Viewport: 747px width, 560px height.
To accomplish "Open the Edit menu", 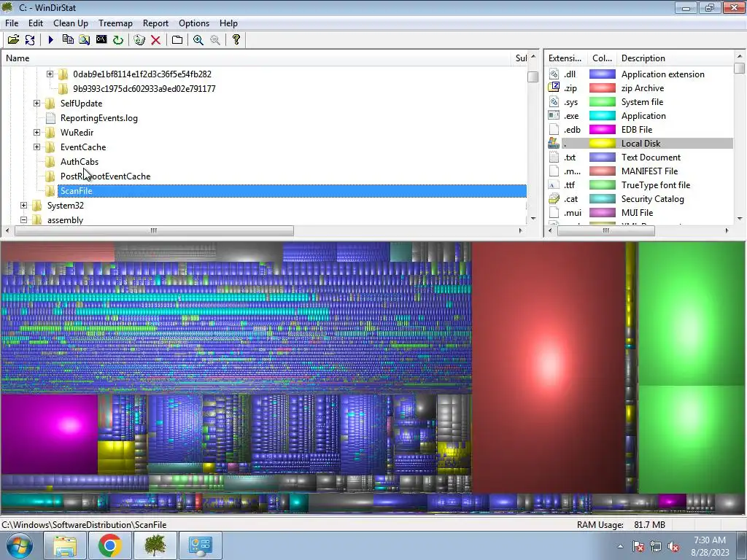I will point(35,23).
